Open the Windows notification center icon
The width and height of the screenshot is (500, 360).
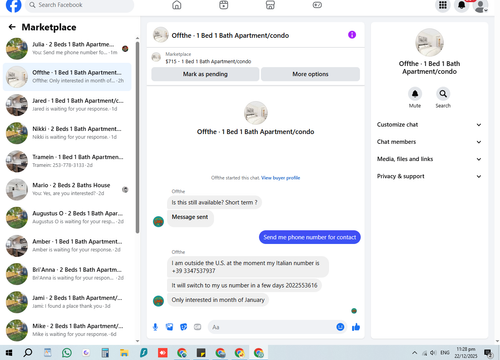click(488, 353)
